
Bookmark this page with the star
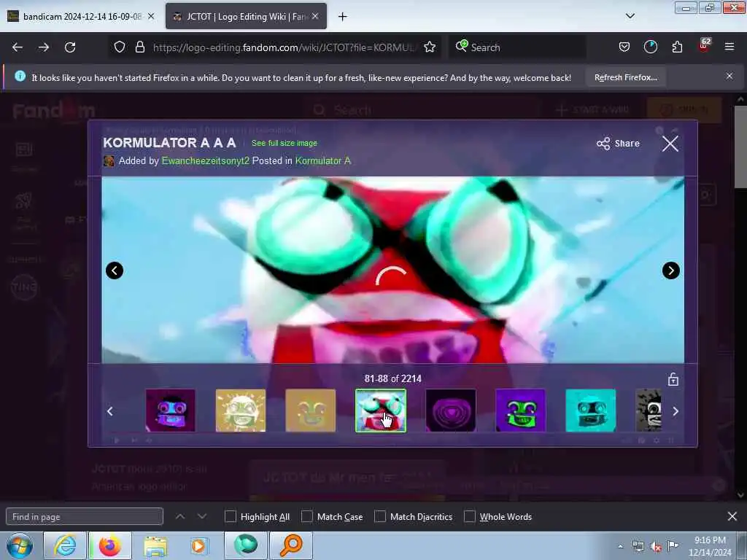coord(430,47)
